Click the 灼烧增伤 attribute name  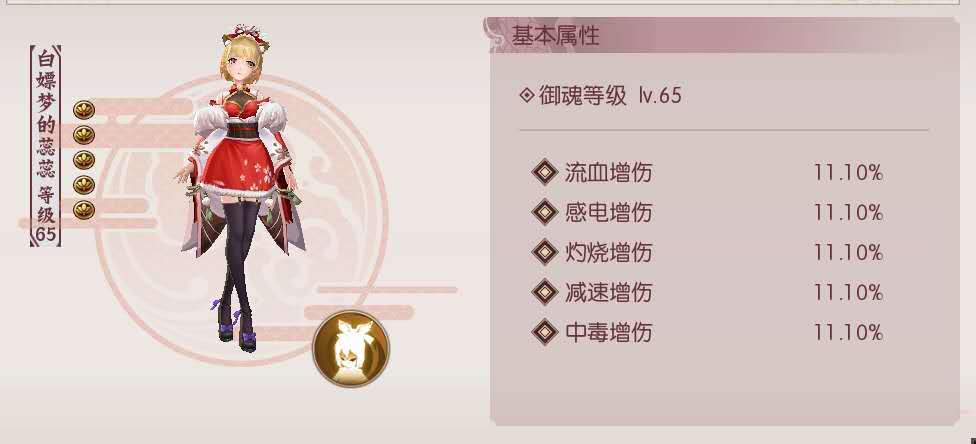click(608, 252)
